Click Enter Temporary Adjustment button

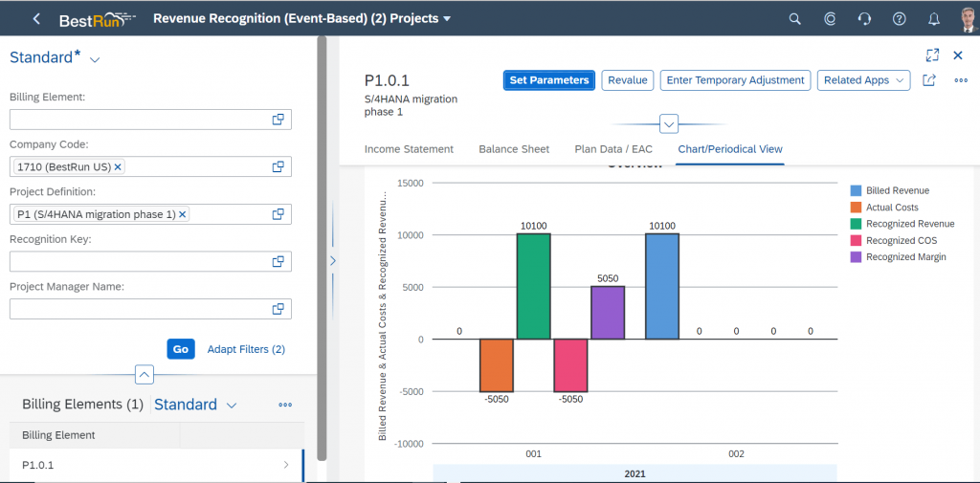coord(735,80)
